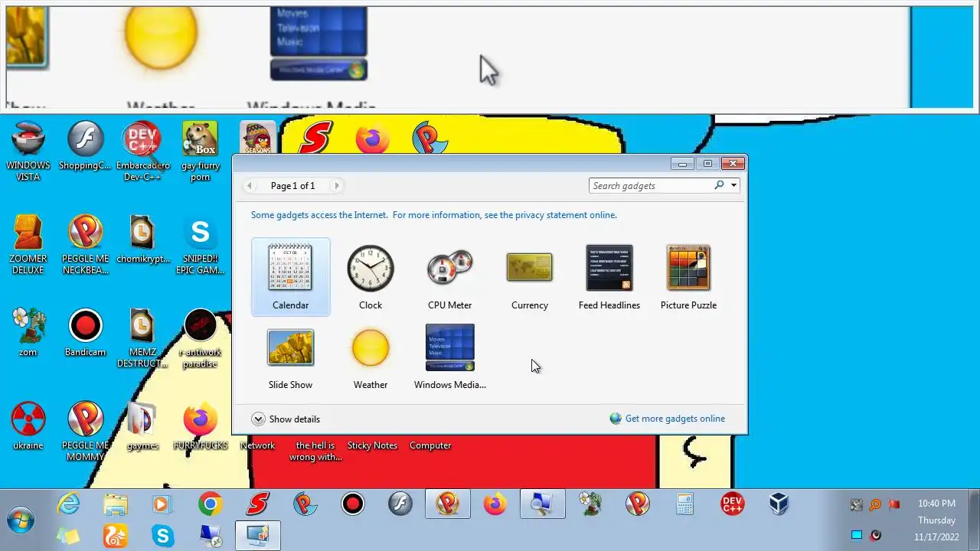
Task: Launch Windows Media Player from taskbar
Action: tap(162, 504)
